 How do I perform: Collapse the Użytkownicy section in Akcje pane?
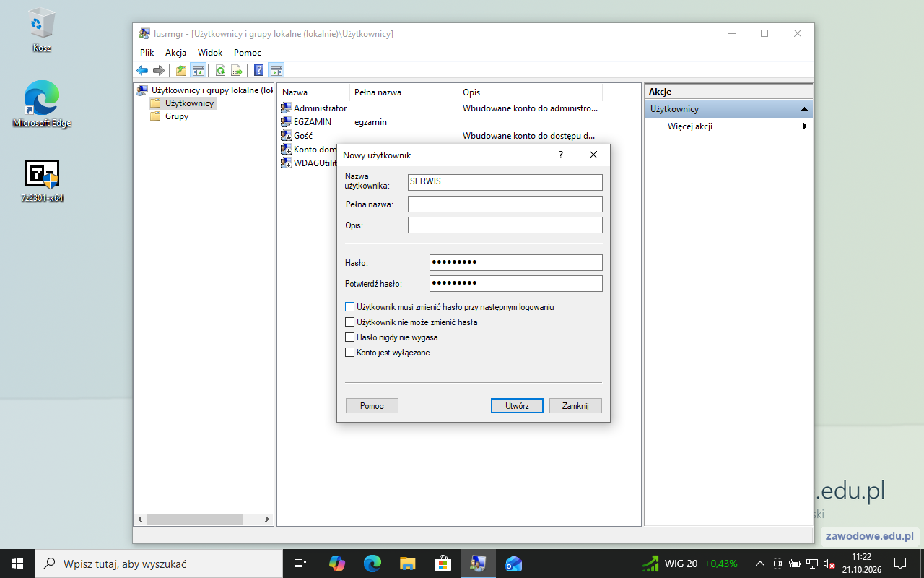(x=804, y=109)
